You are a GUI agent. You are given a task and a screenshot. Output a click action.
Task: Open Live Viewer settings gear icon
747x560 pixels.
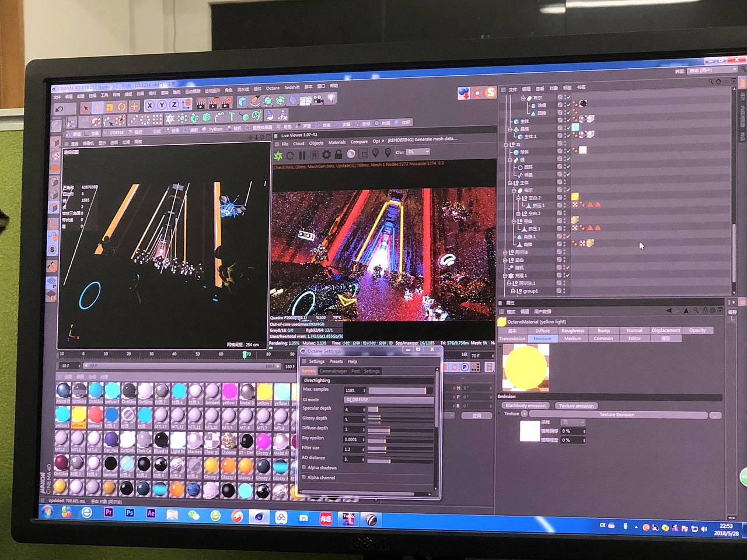pyautogui.click(x=326, y=155)
